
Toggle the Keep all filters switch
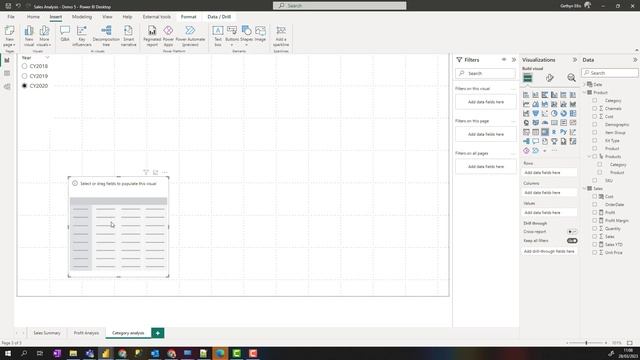pyautogui.click(x=572, y=241)
